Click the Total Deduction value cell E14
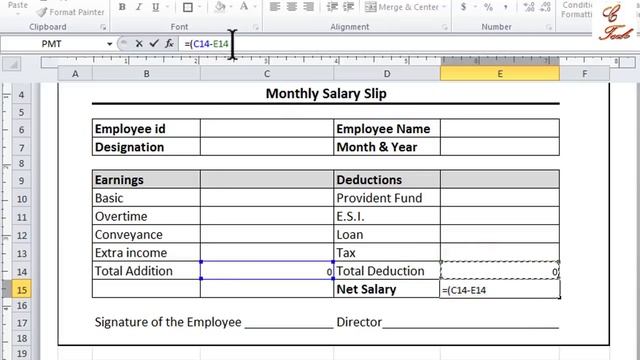The height and width of the screenshot is (360, 640). (x=500, y=271)
